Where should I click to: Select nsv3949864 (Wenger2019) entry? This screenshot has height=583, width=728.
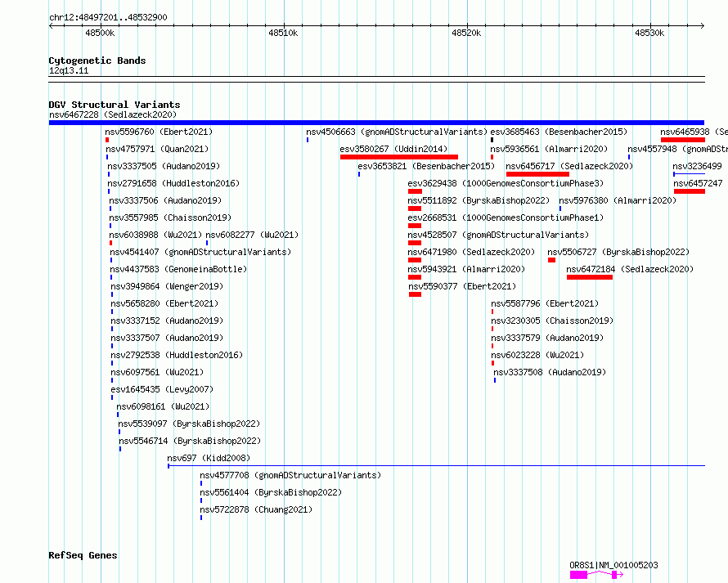click(167, 286)
